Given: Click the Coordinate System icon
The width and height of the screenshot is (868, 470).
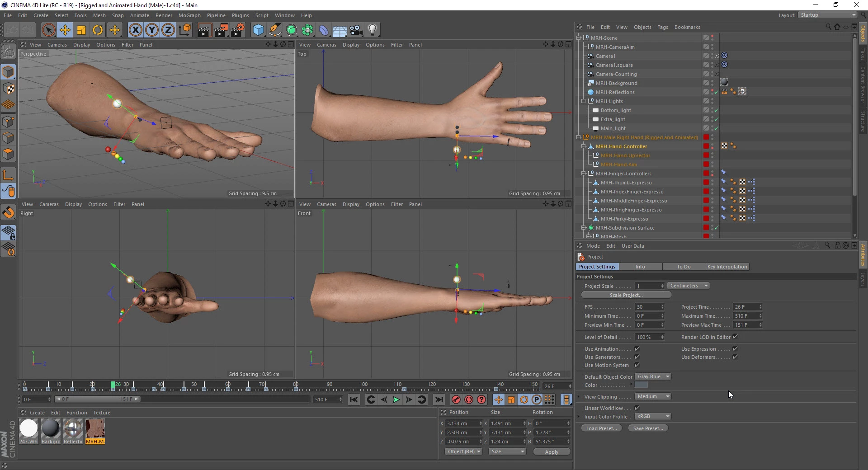Looking at the screenshot, I should (184, 30).
